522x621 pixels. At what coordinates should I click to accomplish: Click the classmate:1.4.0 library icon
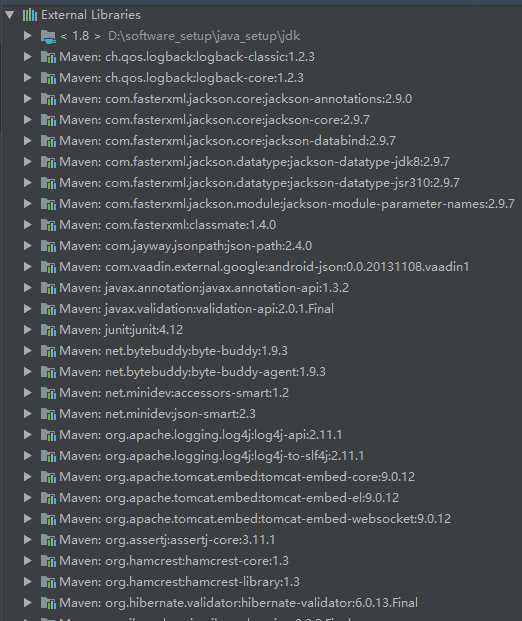click(x=48, y=225)
